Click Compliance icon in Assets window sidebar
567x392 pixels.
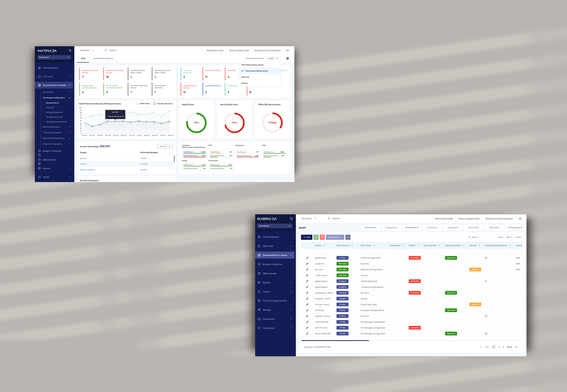click(259, 328)
